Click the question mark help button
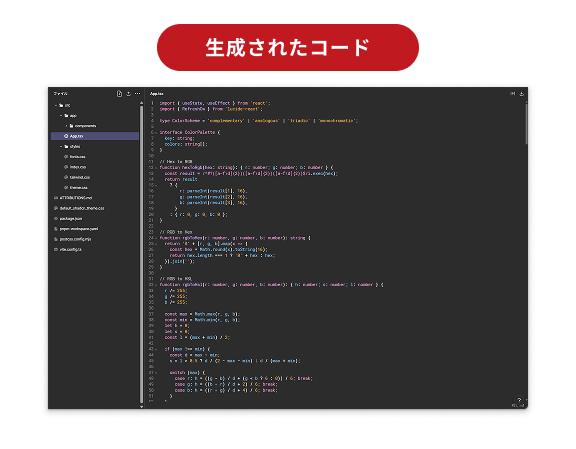 tap(519, 400)
